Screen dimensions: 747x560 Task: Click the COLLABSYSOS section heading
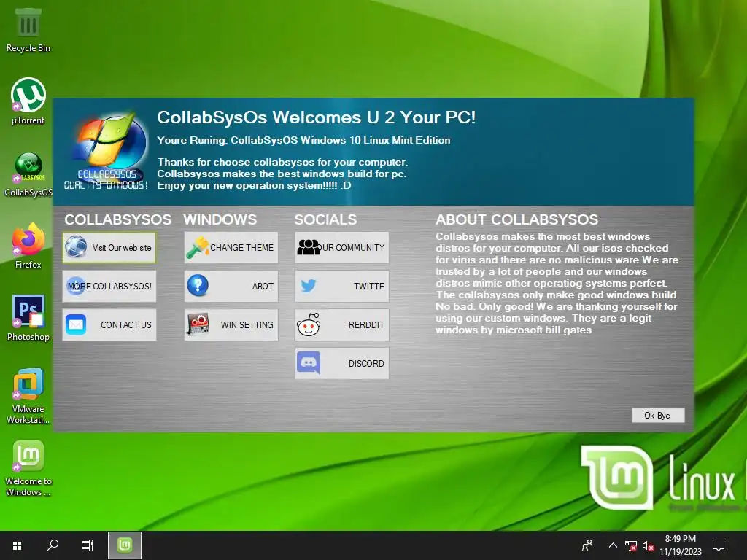(117, 219)
